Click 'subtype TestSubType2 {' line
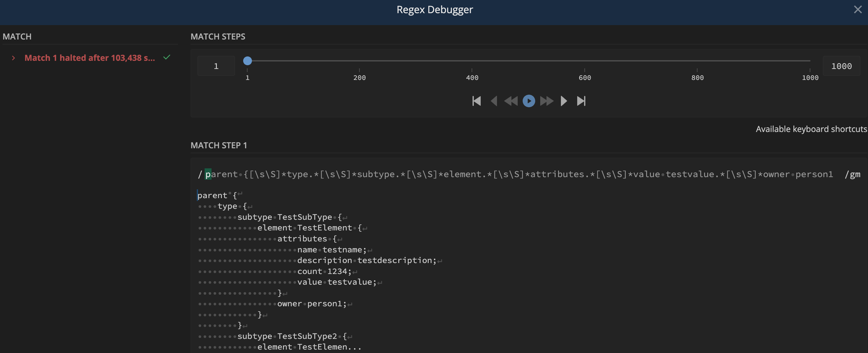The height and width of the screenshot is (353, 868). (x=292, y=336)
